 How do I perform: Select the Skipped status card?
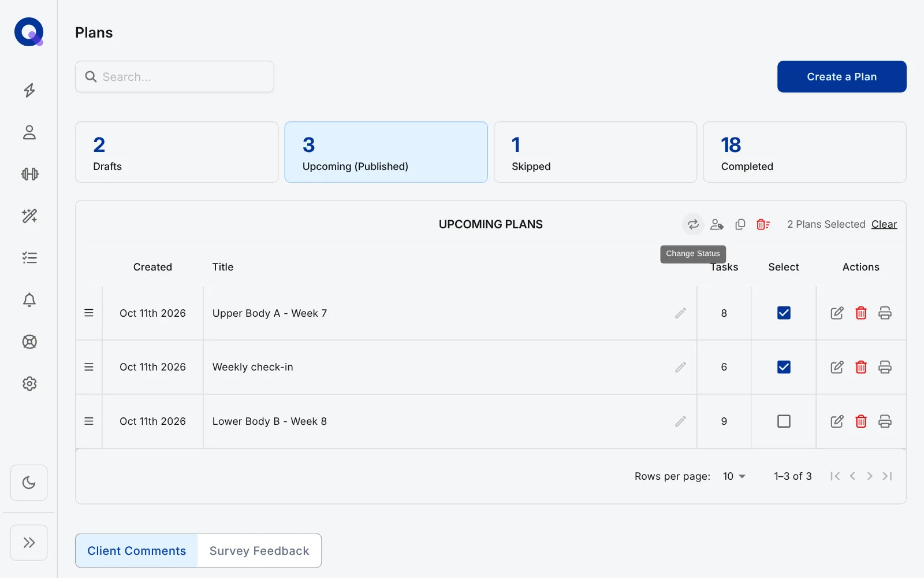(x=595, y=152)
